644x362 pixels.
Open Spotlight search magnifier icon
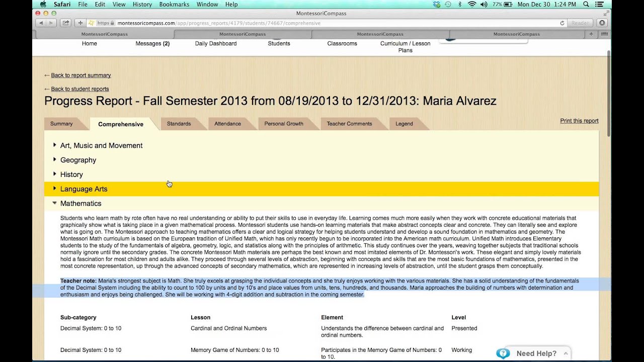(x=586, y=5)
